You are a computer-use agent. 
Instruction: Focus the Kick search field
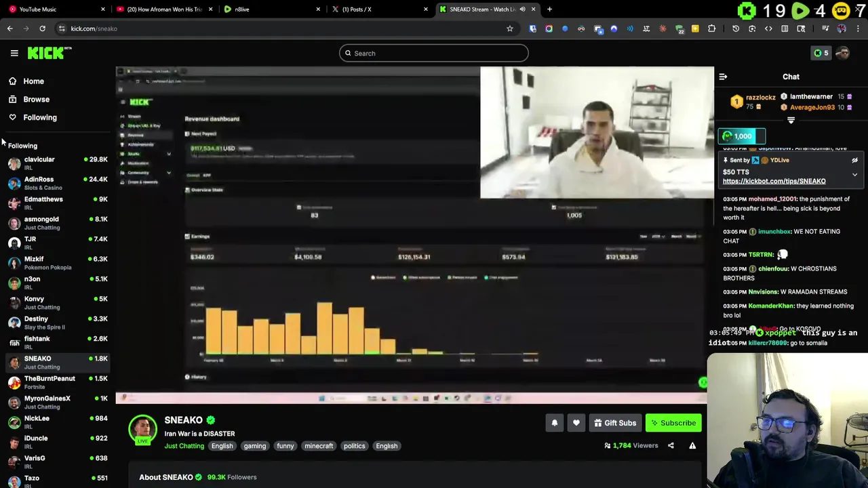tap(434, 53)
